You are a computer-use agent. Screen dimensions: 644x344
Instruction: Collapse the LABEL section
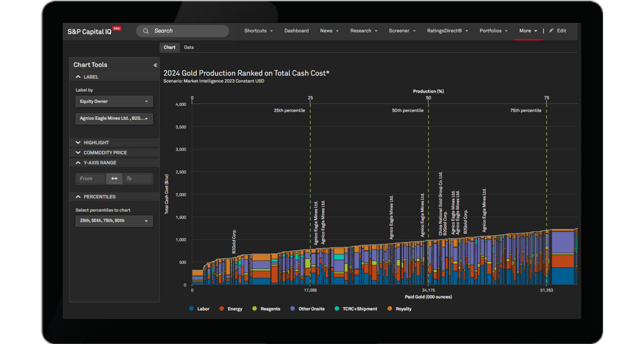tap(114, 77)
